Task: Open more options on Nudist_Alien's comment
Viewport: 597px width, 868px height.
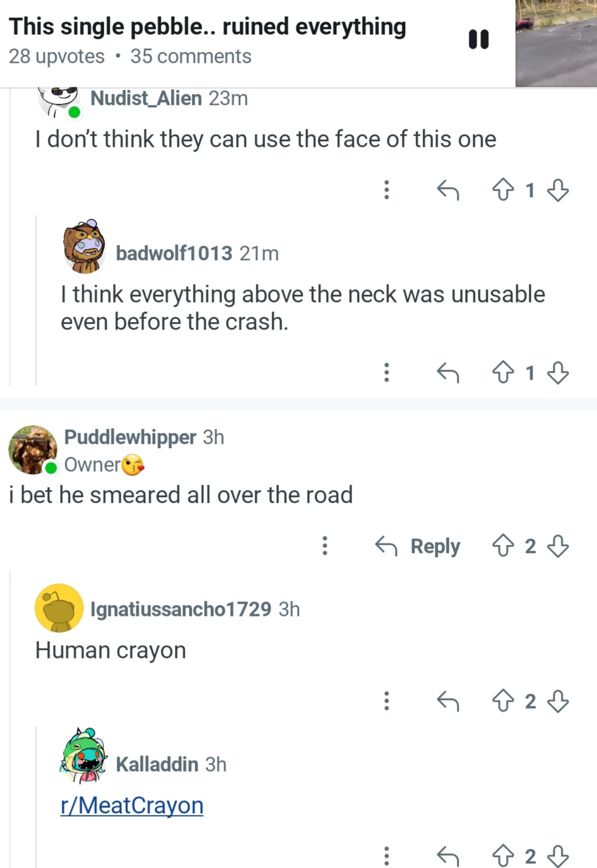Action: 387,190
